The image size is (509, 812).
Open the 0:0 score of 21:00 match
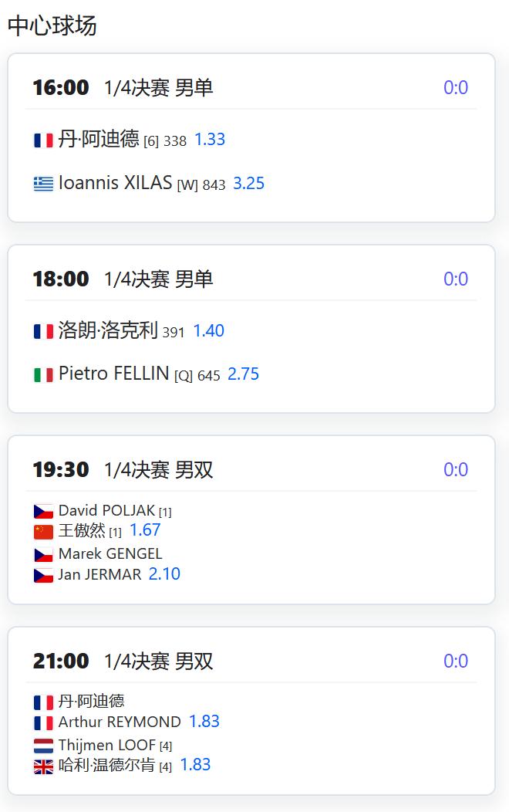point(456,661)
